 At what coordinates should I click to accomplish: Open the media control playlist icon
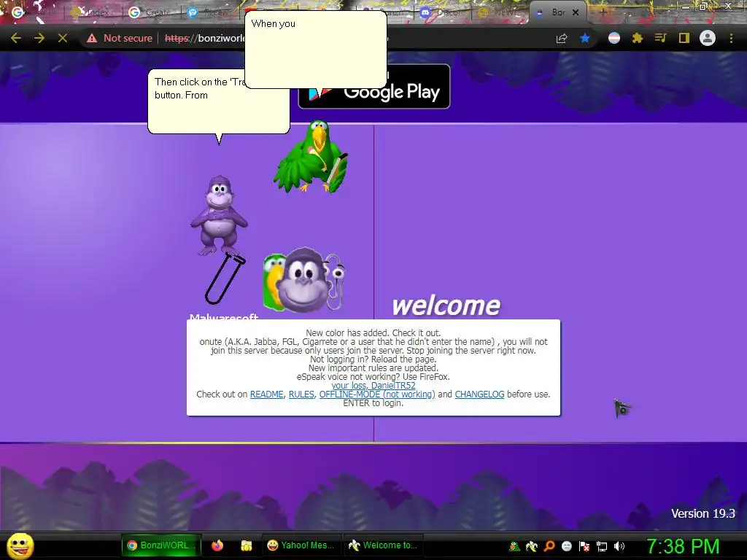660,38
